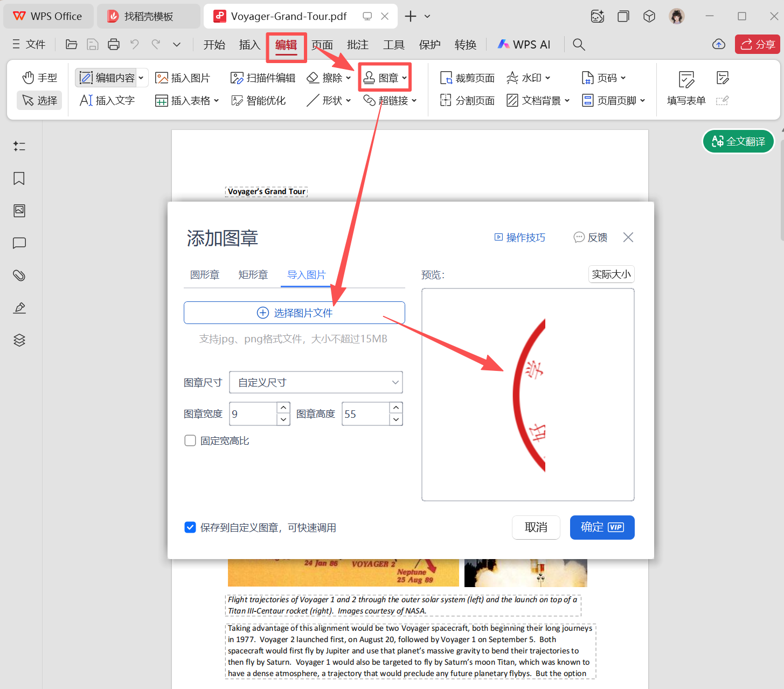Open the attachments panel with the paperclip icon
Screen dimensions: 784x689
[x=19, y=275]
